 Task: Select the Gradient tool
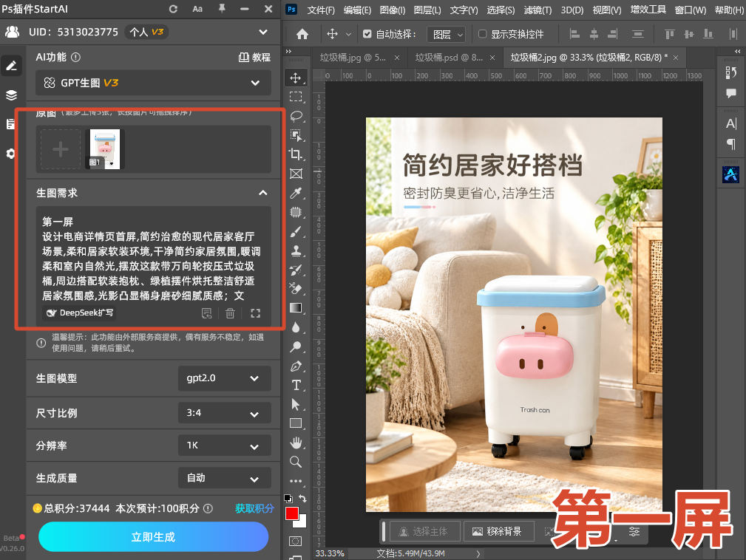pyautogui.click(x=296, y=308)
